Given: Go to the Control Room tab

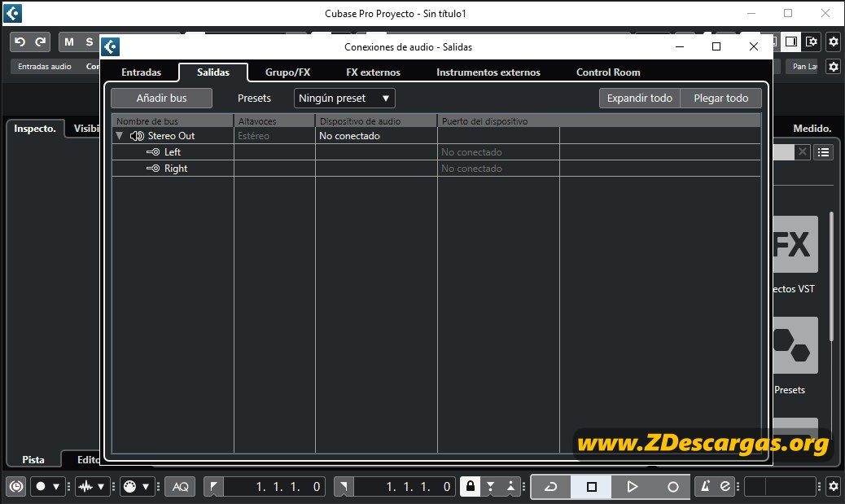Looking at the screenshot, I should 608,72.
